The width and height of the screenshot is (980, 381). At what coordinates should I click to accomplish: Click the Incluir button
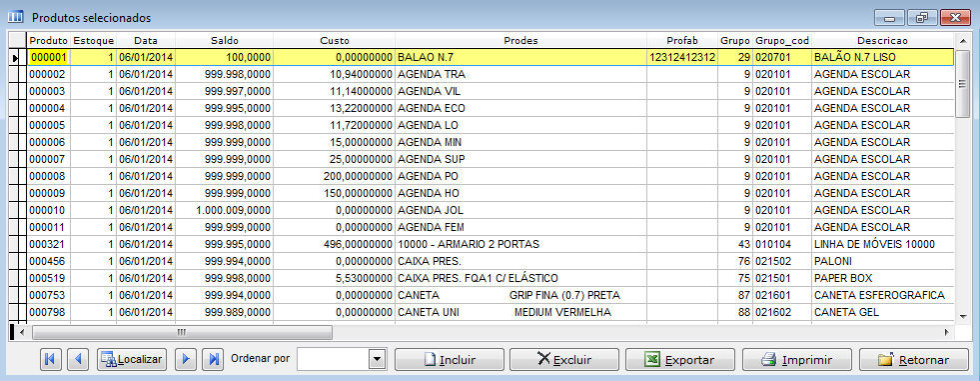450,360
